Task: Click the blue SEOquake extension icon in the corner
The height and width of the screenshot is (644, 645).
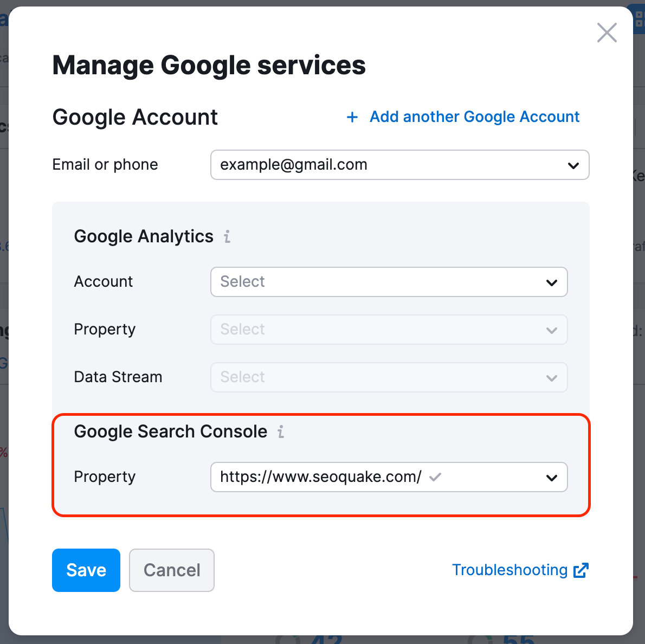Action: pos(638,19)
